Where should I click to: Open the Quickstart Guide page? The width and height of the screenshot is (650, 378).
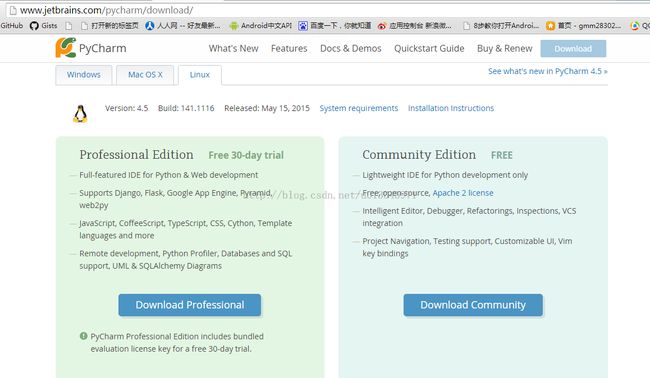tap(429, 48)
